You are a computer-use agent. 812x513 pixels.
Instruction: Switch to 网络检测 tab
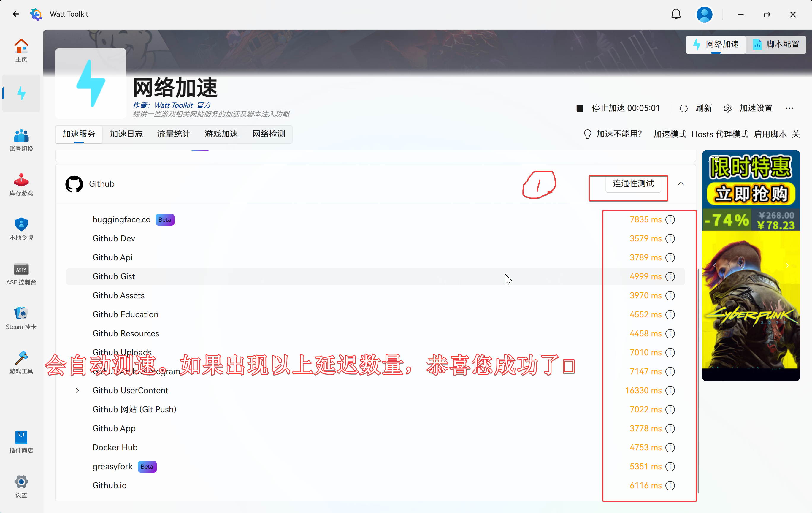[x=269, y=134]
